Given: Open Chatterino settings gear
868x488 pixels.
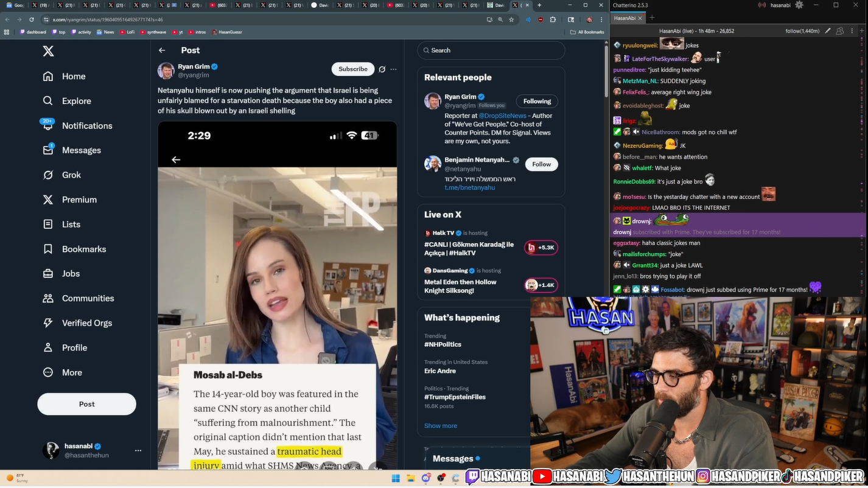Looking at the screenshot, I should click(799, 5).
